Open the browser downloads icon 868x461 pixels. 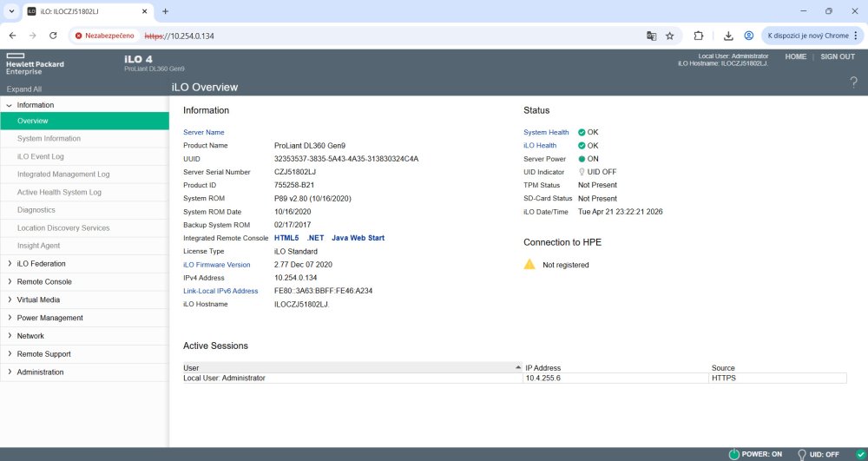click(x=728, y=36)
